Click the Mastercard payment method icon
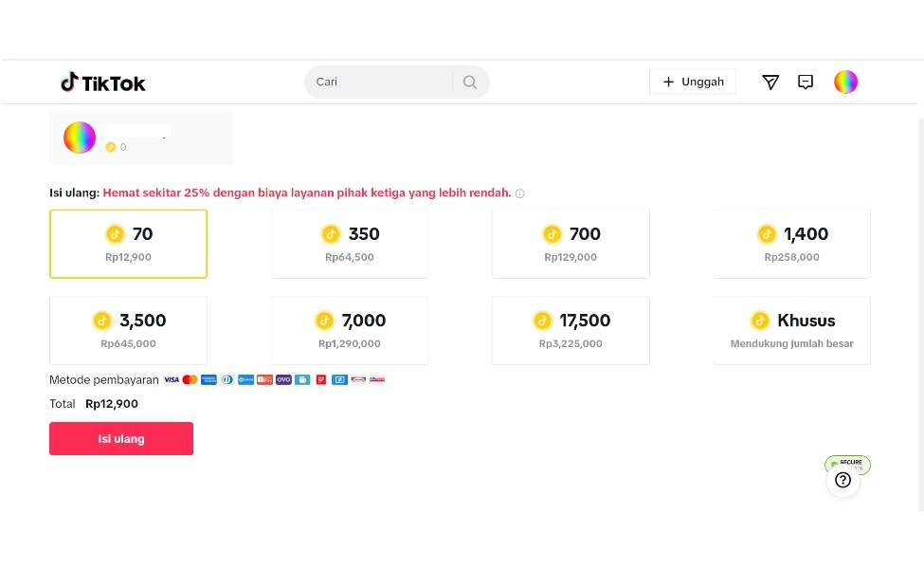The width and height of the screenshot is (924, 569). [x=190, y=379]
